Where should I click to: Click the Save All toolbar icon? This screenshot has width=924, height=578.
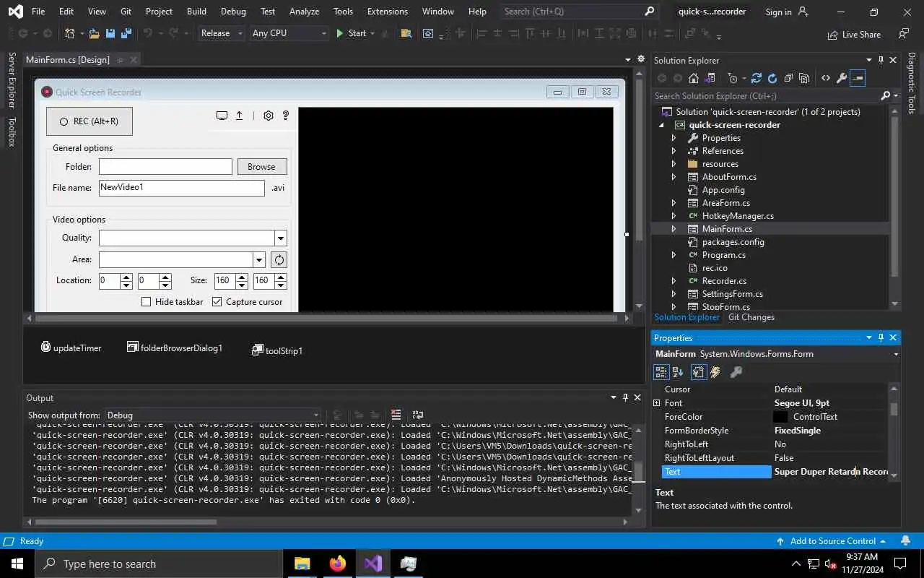tap(126, 33)
